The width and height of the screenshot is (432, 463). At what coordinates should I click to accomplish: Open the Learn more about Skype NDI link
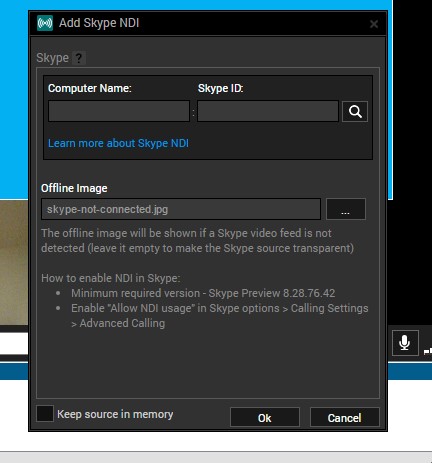118,143
